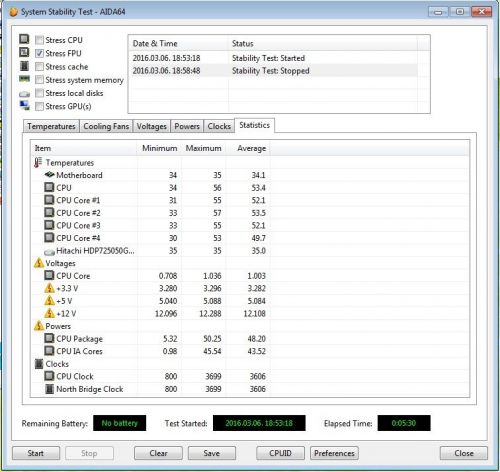Viewport: 500px width, 472px height.
Task: Click the CPU Clock row icon
Action: (49, 376)
